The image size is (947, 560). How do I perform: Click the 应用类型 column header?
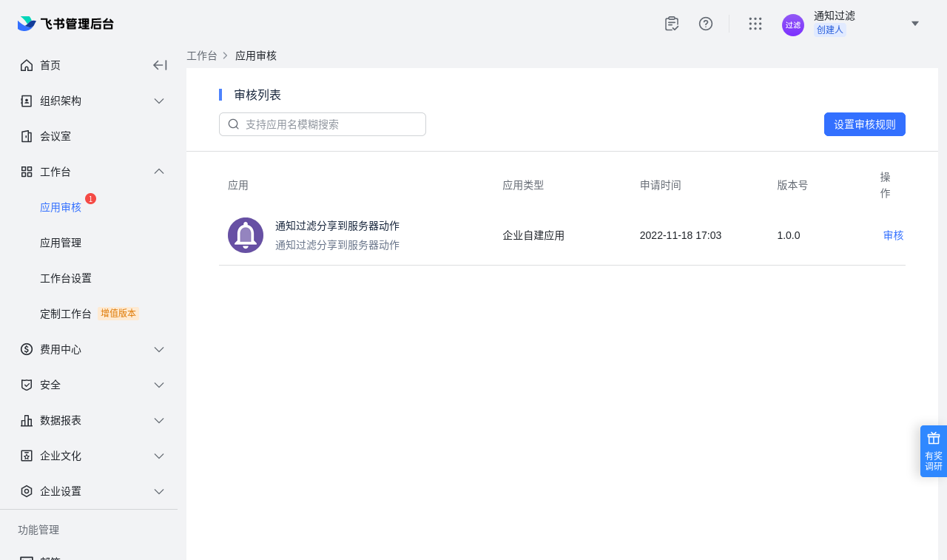point(523,185)
